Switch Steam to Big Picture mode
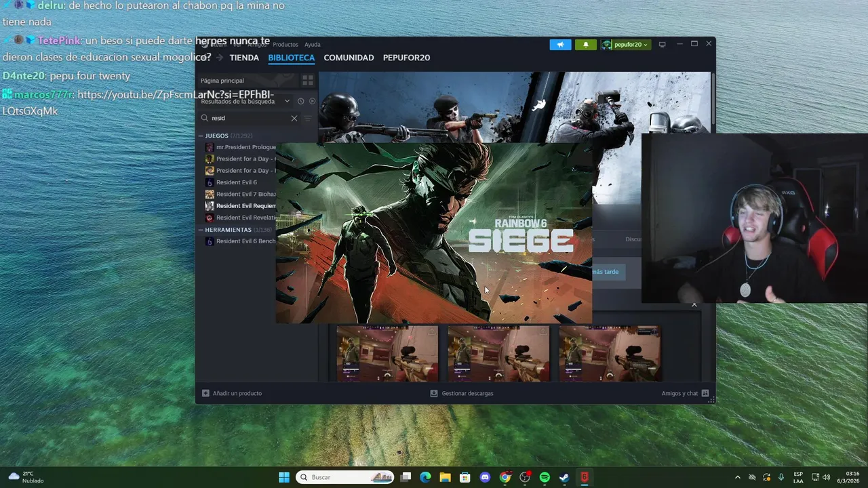 tap(663, 44)
